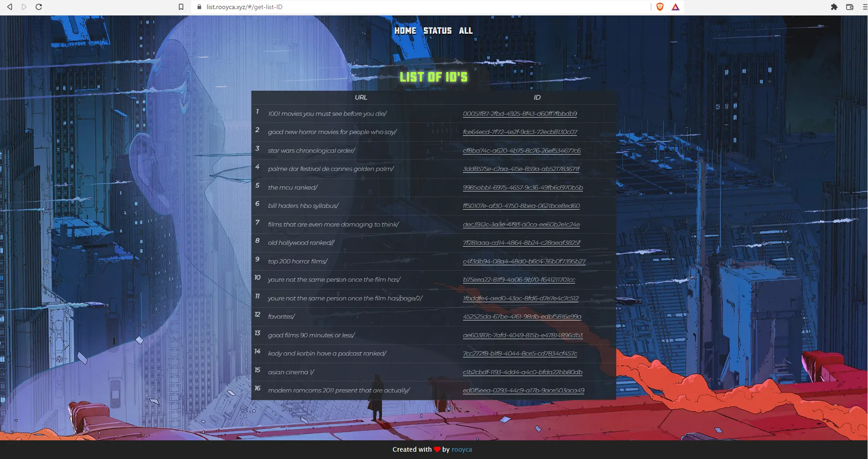
Task: Open the Brave wallet icon
Action: click(850, 7)
